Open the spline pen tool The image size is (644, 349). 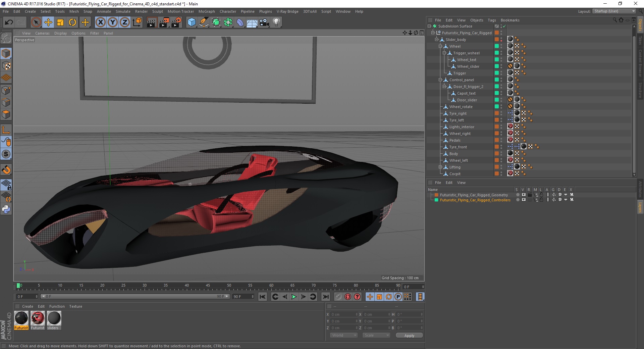point(204,22)
